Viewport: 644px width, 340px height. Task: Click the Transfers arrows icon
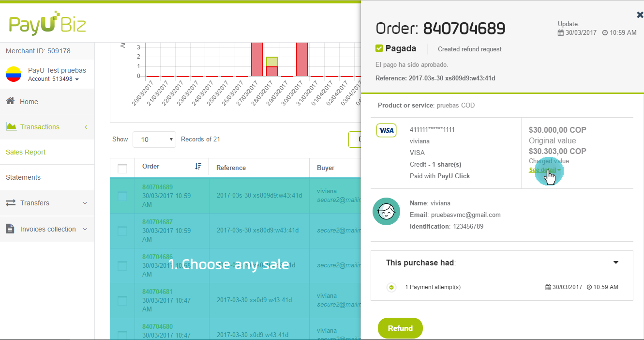pyautogui.click(x=11, y=203)
